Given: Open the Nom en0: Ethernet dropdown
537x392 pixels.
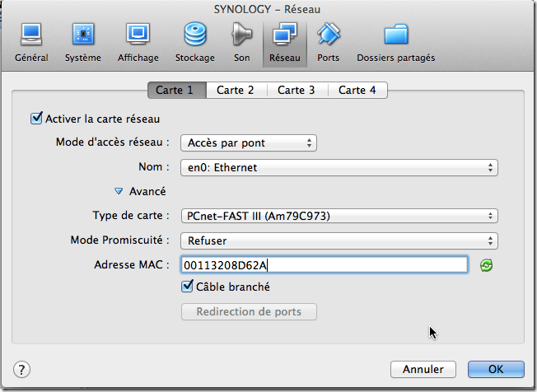Looking at the screenshot, I should [339, 167].
